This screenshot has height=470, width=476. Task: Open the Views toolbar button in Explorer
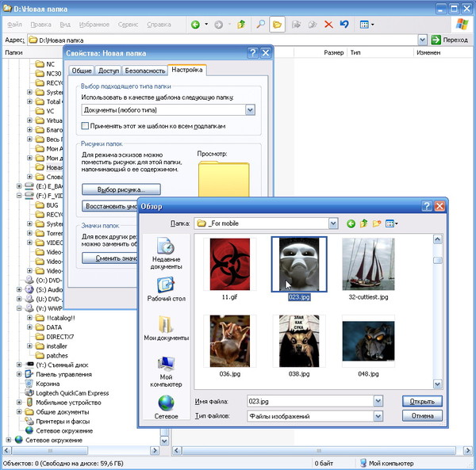tap(367, 25)
